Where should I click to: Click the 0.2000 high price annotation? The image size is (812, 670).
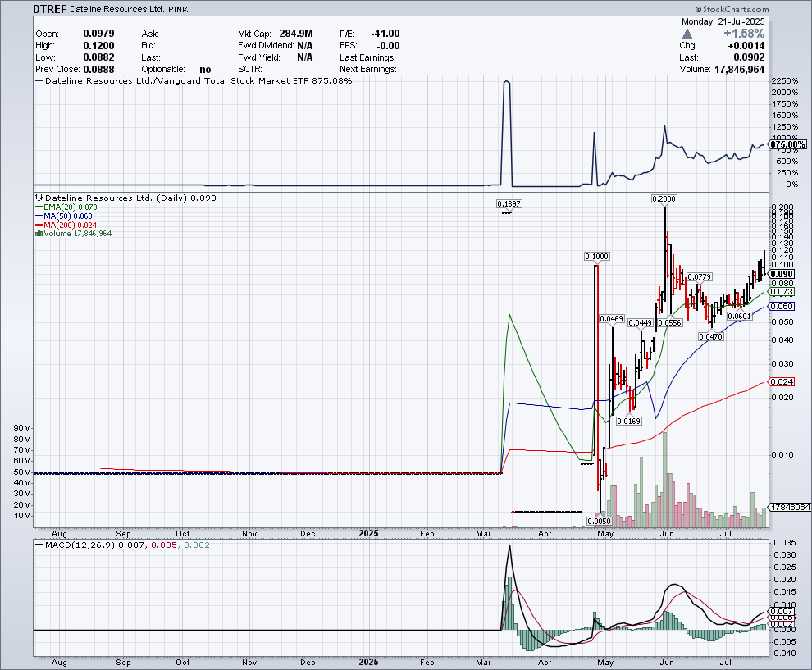pyautogui.click(x=664, y=199)
